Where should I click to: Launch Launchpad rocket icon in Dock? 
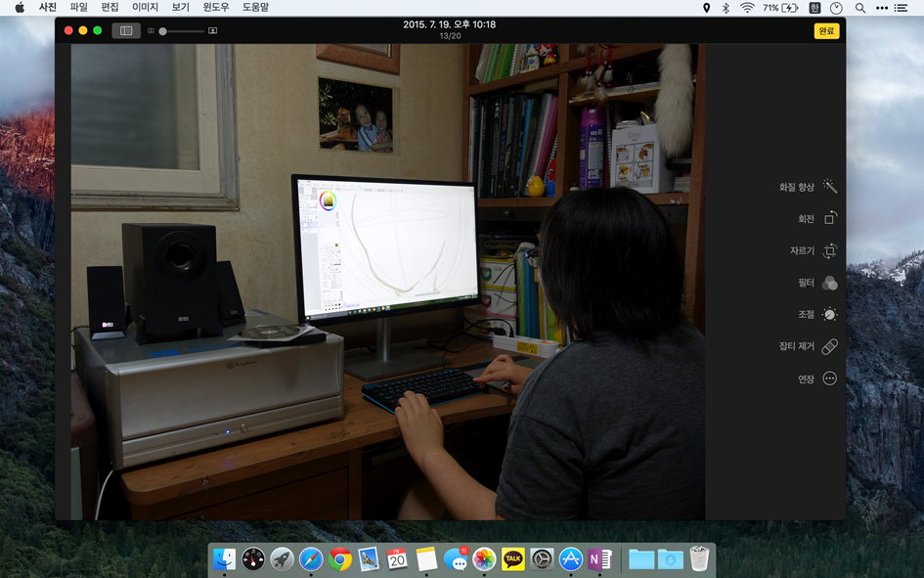click(283, 558)
